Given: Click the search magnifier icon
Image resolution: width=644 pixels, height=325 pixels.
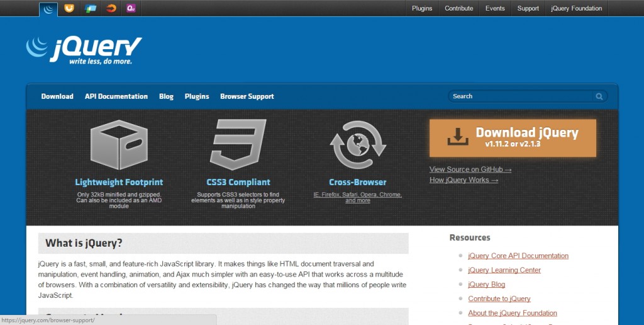Looking at the screenshot, I should [599, 96].
